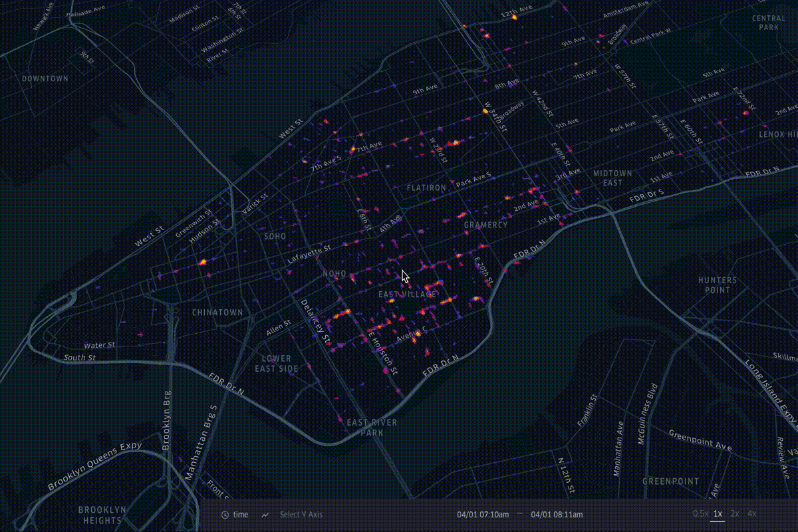Click the Chinatown label on map

217,313
